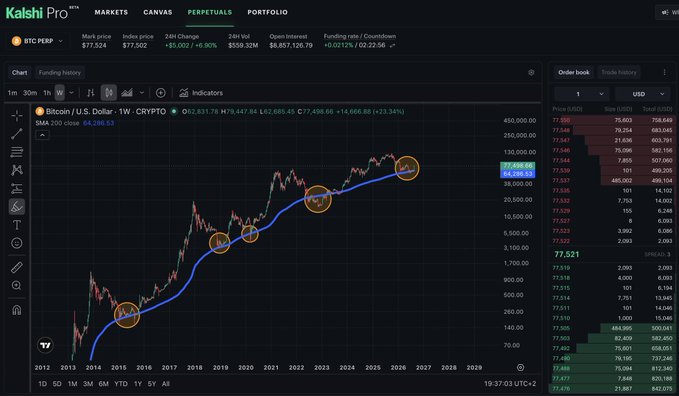Open chart settings gear above chart

(x=531, y=73)
